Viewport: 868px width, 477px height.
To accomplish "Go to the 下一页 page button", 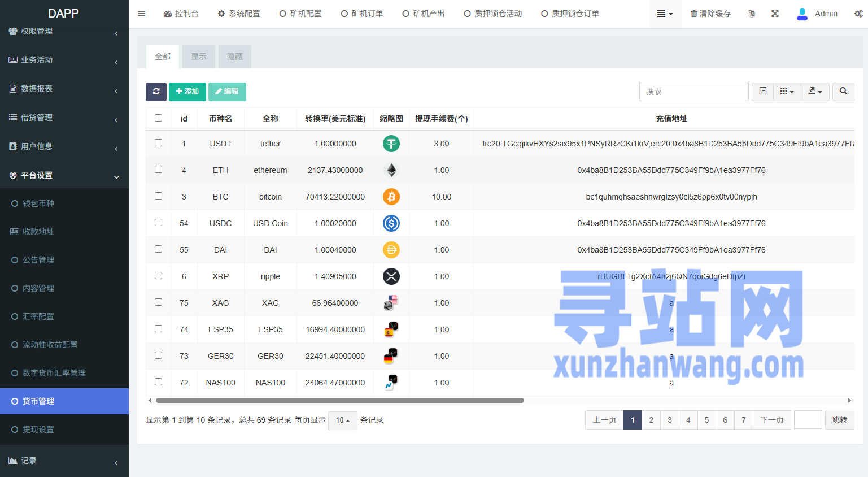I will coord(772,420).
